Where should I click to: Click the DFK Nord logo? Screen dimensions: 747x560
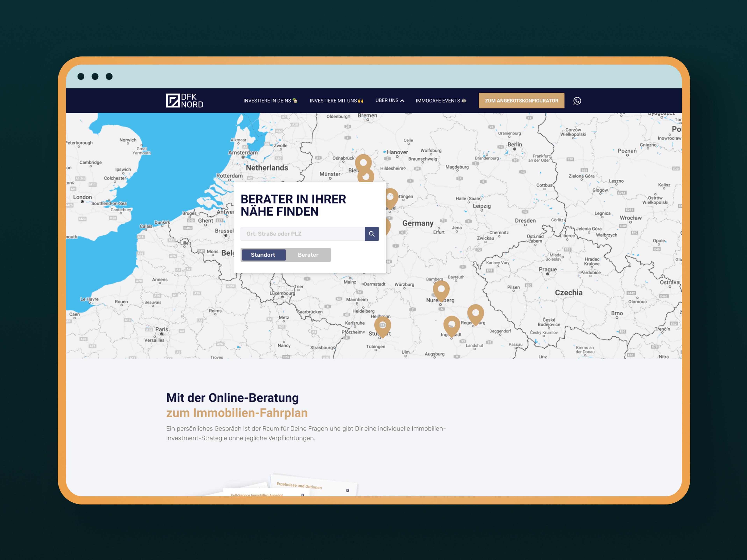click(x=184, y=101)
